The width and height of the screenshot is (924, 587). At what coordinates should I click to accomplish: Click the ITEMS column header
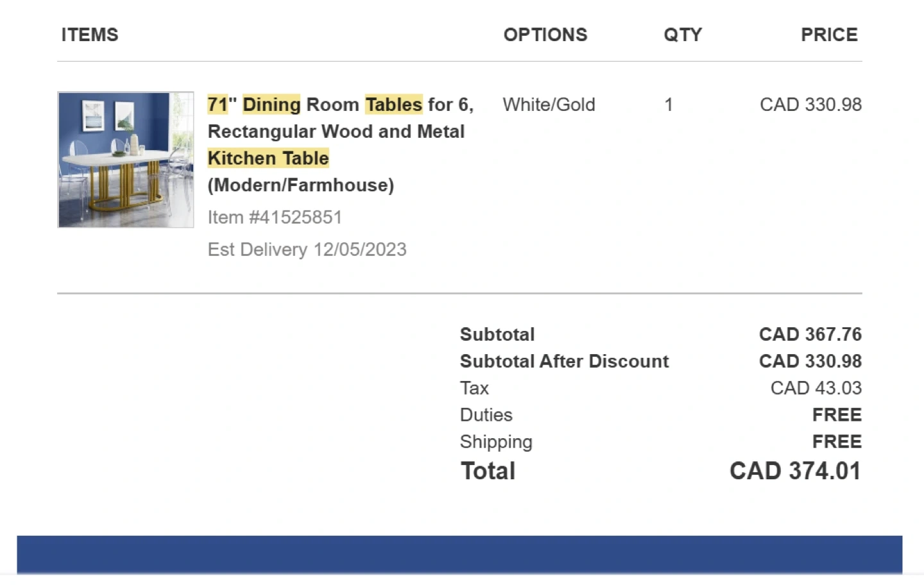coord(90,35)
